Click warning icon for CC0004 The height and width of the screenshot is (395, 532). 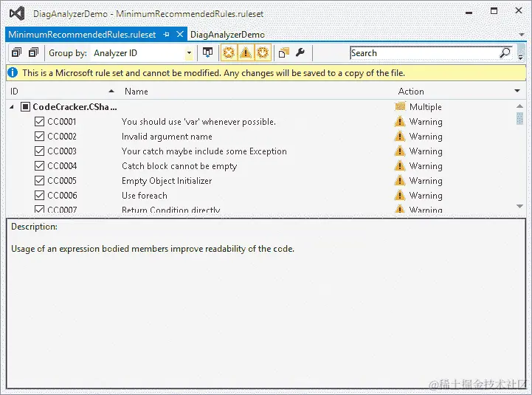click(x=400, y=165)
